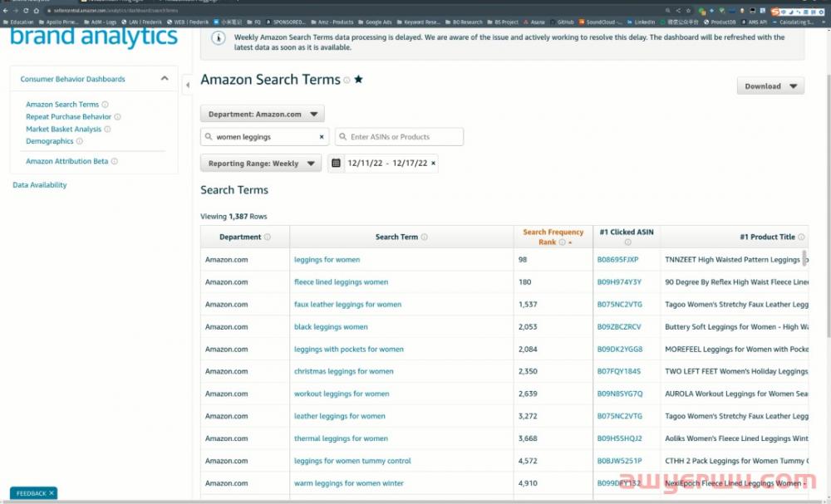Click the 'Enter ASINs or Products' field
Screen dimensions: 831x504
(399, 137)
